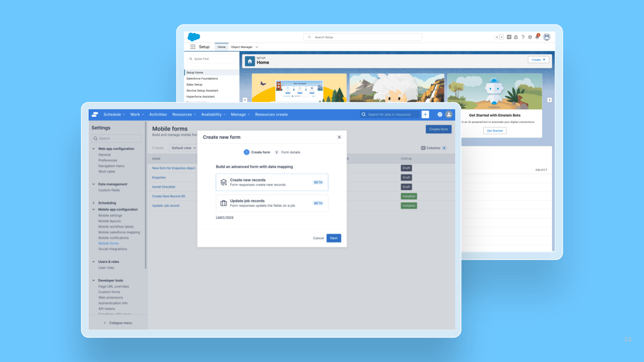Image resolution: width=644 pixels, height=362 pixels.
Task: Open the Availability menu in the navbar
Action: coord(213,114)
